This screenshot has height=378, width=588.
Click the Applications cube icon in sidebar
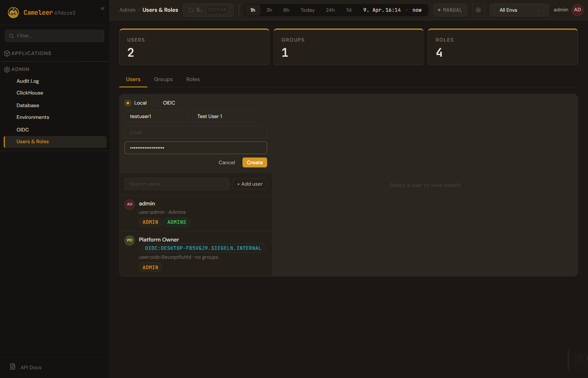(7, 54)
